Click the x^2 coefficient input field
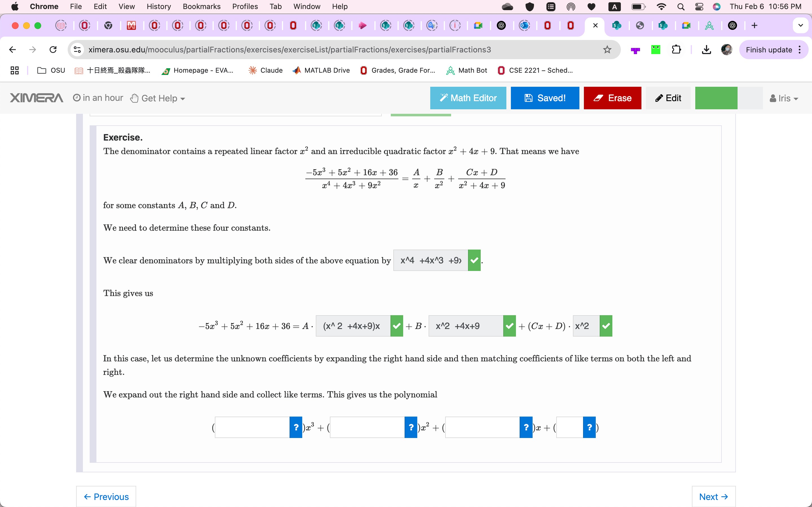The image size is (812, 507). [x=367, y=427]
